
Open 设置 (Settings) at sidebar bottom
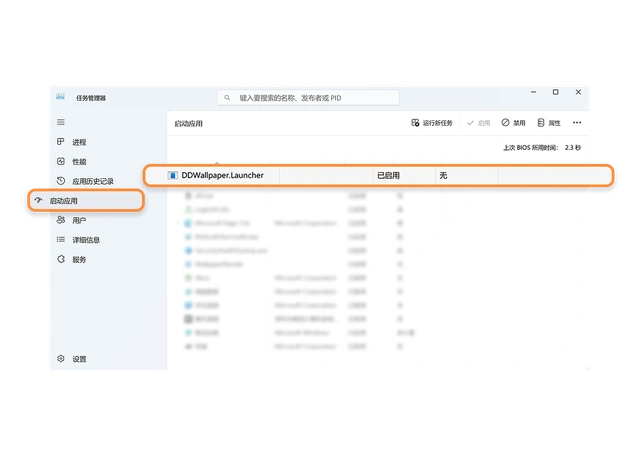pos(78,359)
